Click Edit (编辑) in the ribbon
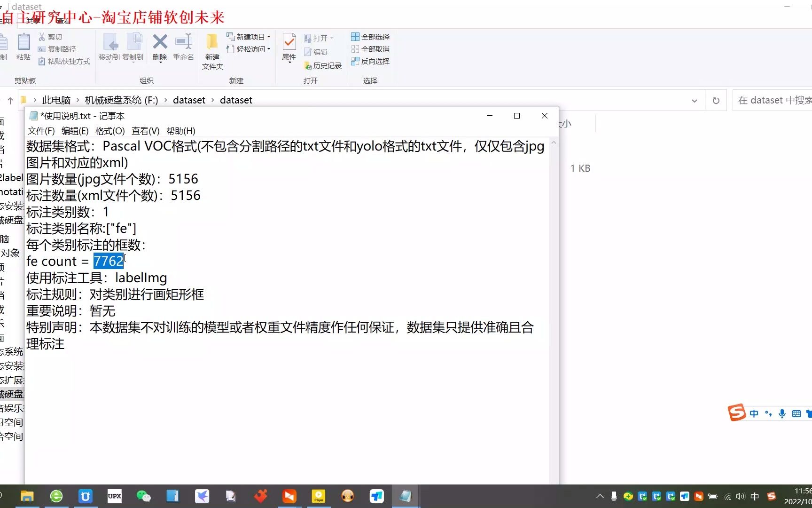Image resolution: width=812 pixels, height=508 pixels. (316, 52)
